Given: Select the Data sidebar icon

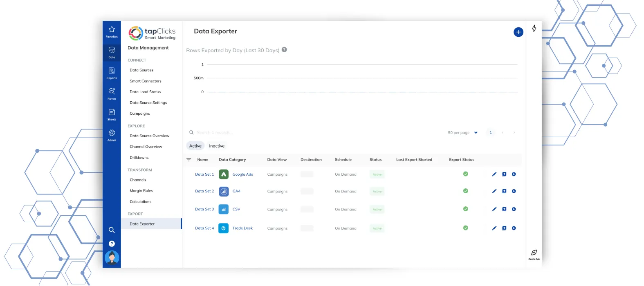Looking at the screenshot, I should coord(112,53).
